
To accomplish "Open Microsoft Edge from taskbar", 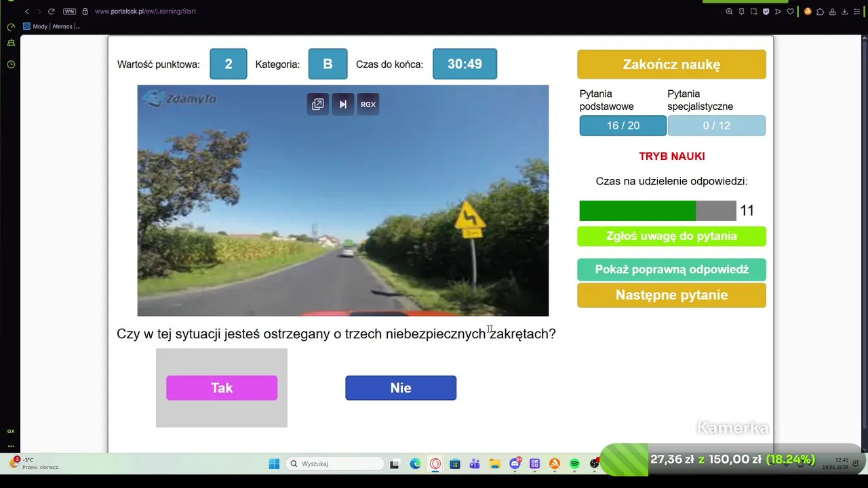I will 415,464.
